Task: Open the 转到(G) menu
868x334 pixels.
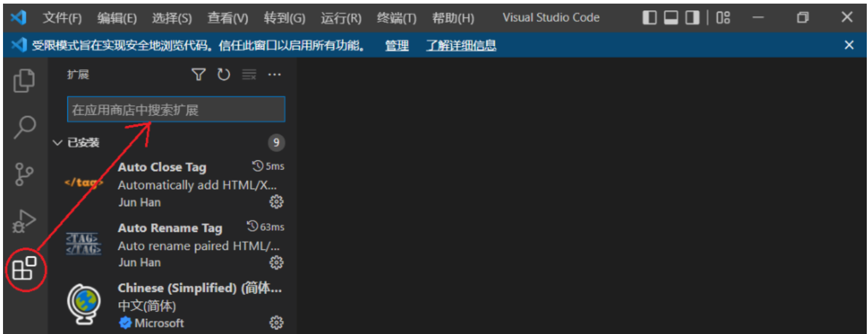Action: tap(284, 18)
